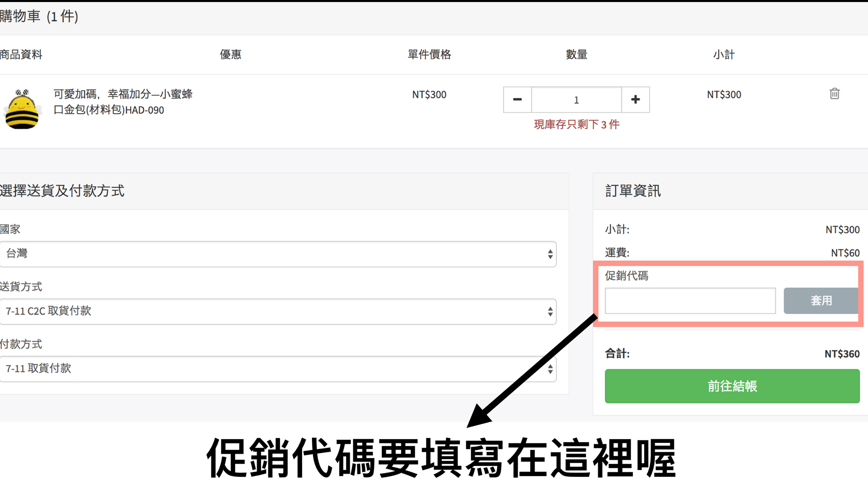Click the 促銷代碼 promo code input field

click(x=690, y=301)
